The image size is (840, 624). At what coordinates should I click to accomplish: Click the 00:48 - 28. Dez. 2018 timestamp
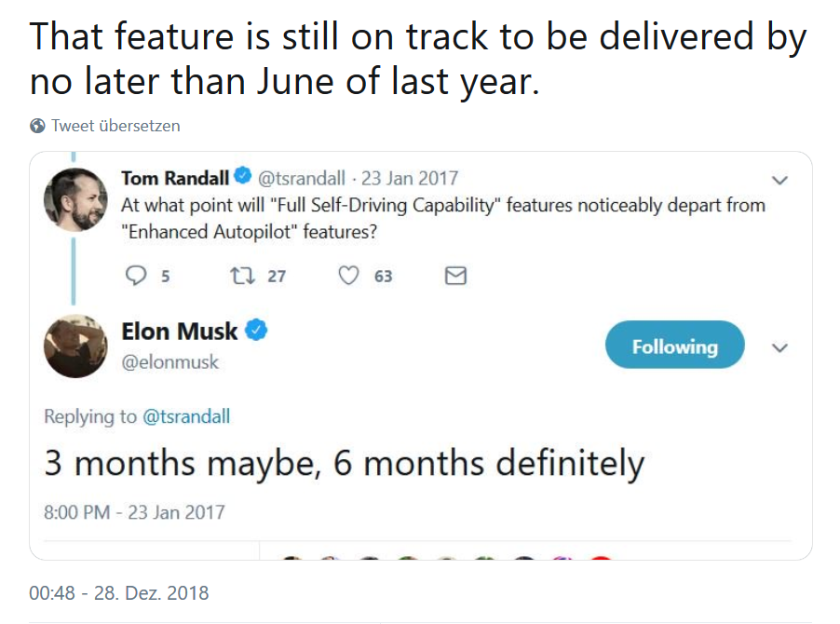(119, 592)
